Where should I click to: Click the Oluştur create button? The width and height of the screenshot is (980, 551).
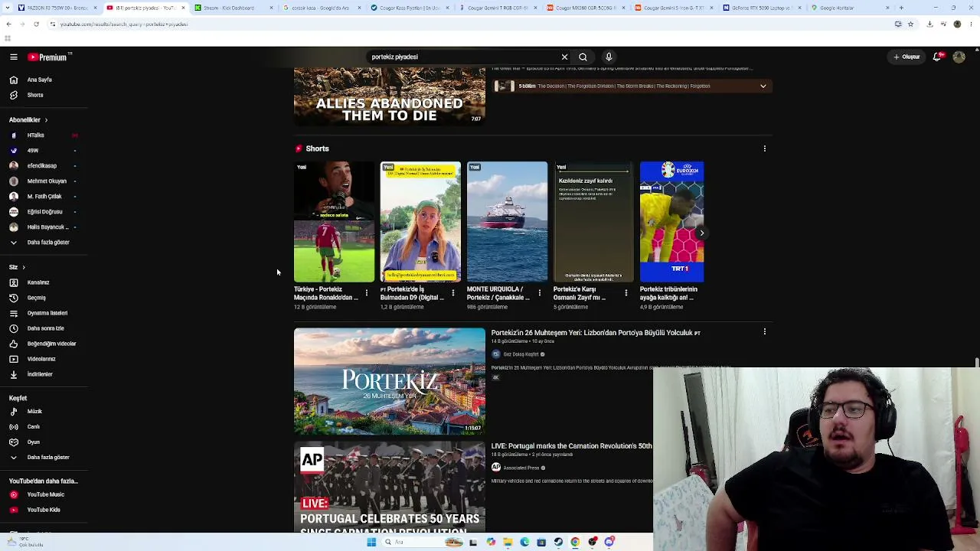(x=906, y=57)
